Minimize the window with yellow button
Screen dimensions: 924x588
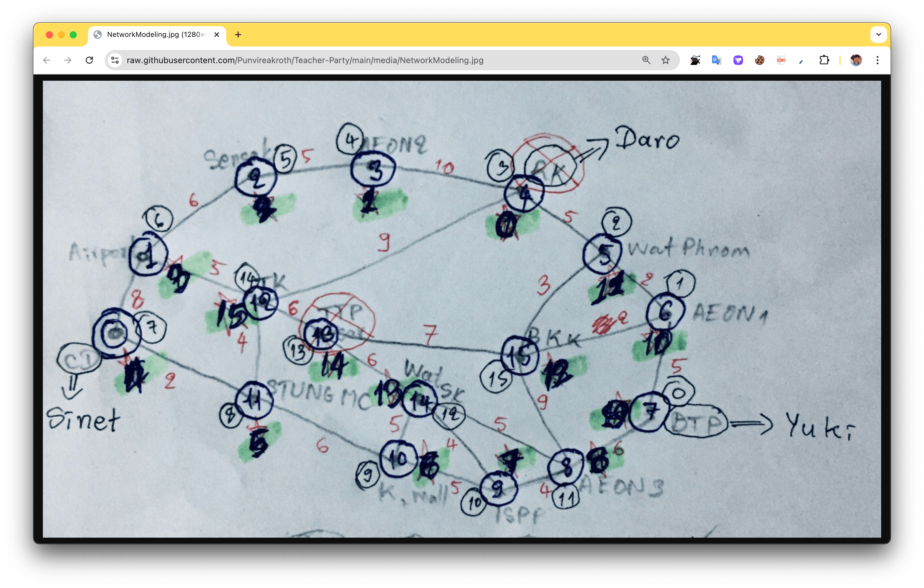click(x=61, y=35)
